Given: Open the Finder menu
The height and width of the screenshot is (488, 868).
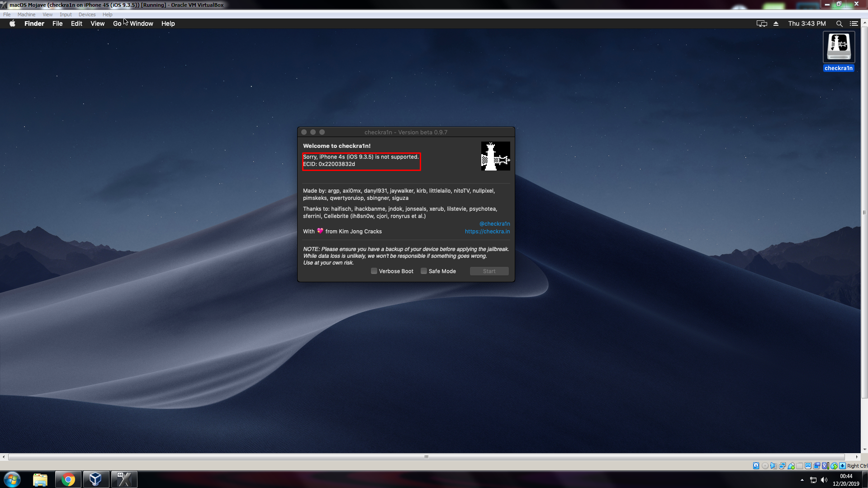Looking at the screenshot, I should coord(34,24).
